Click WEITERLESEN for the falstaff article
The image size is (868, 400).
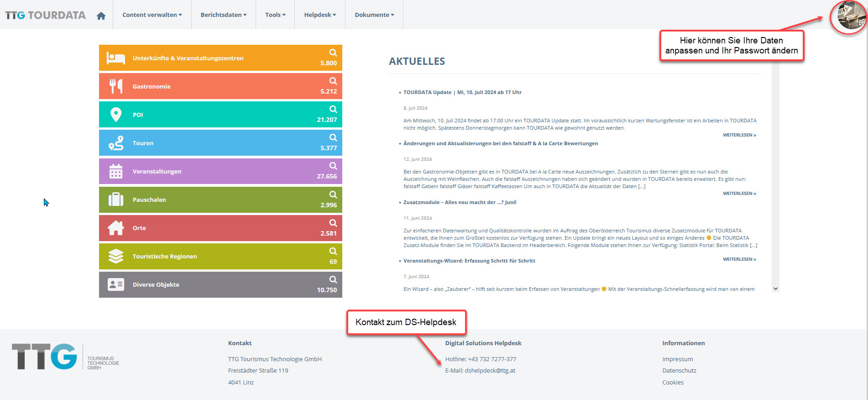[739, 194]
